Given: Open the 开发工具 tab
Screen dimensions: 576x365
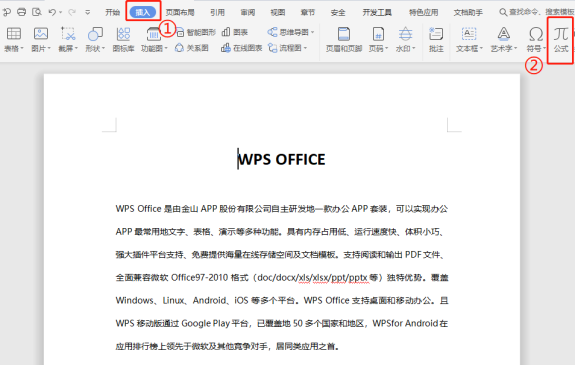Looking at the screenshot, I should 377,12.
